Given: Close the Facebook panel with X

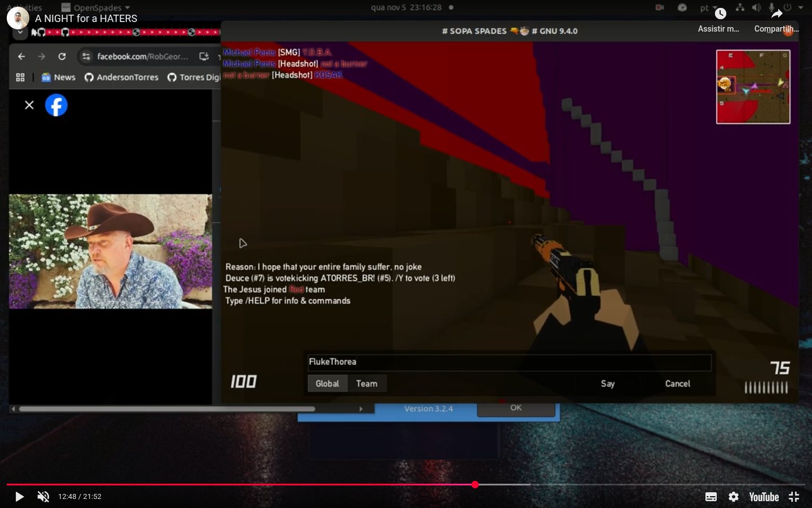Looking at the screenshot, I should tap(29, 105).
